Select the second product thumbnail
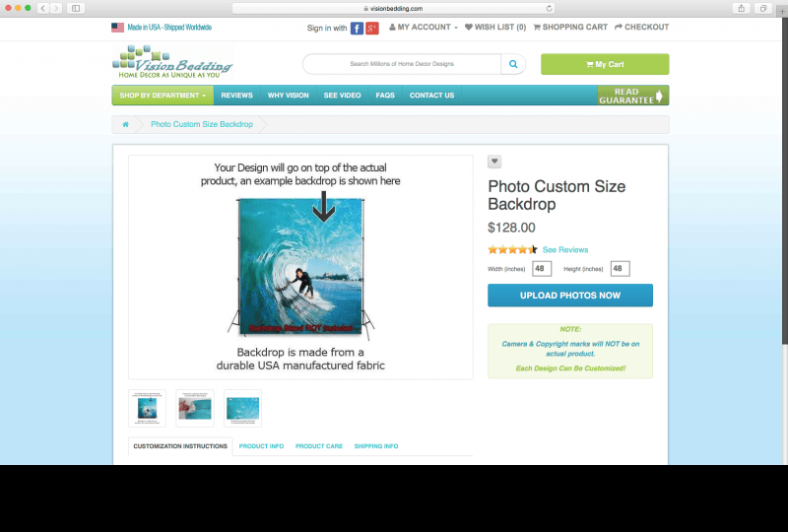The height and width of the screenshot is (532, 788). coord(195,408)
